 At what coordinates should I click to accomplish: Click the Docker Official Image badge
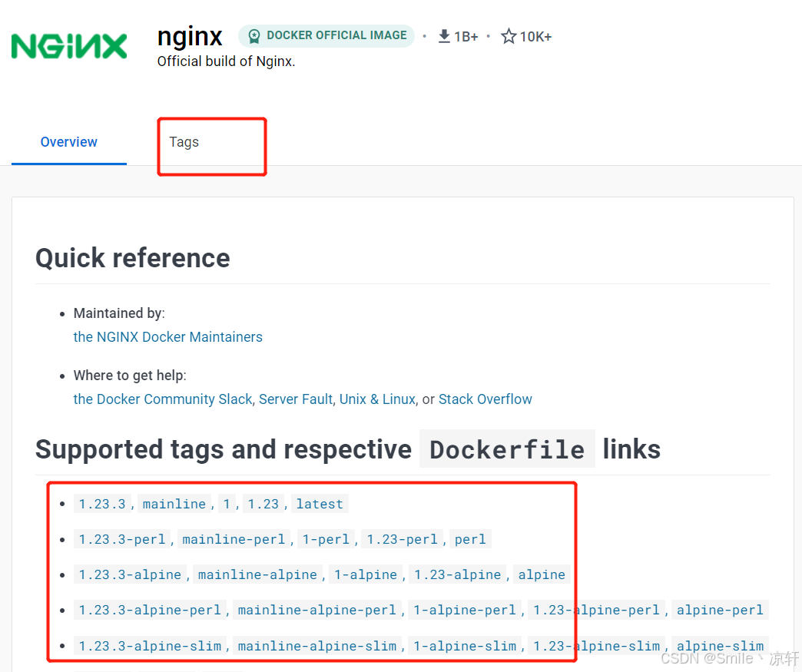point(326,36)
